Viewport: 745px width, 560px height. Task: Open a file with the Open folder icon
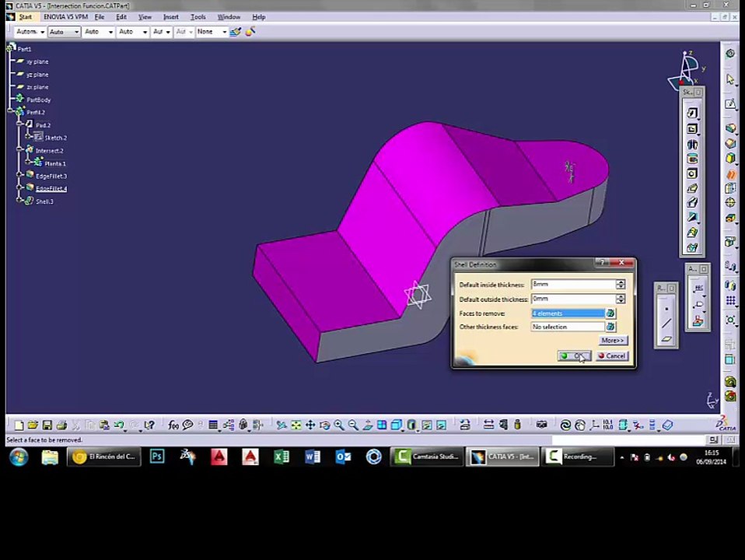click(x=33, y=425)
